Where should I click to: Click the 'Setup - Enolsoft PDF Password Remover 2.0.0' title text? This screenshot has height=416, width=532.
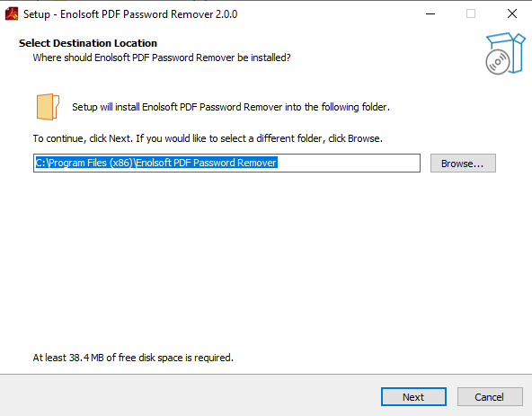(130, 14)
